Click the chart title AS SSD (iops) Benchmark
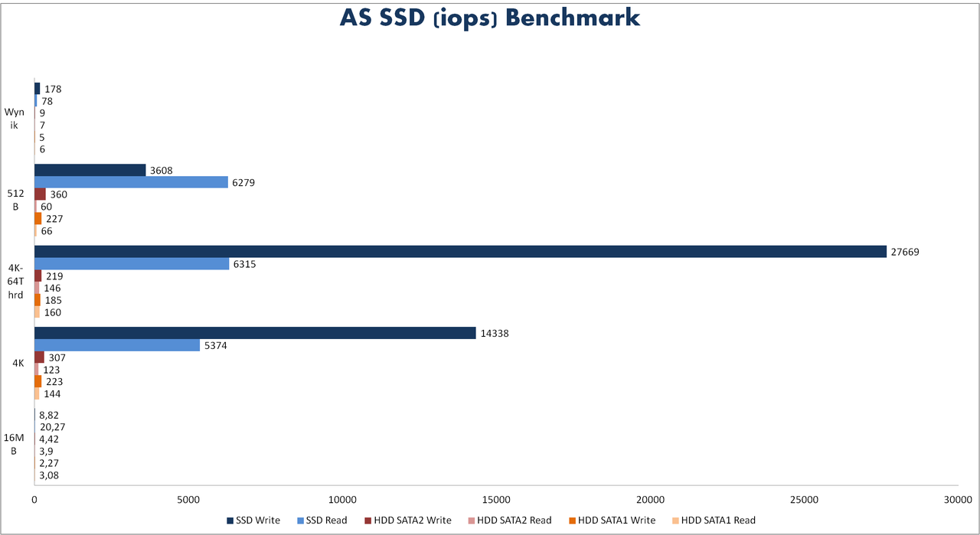980x535 pixels. point(490,18)
